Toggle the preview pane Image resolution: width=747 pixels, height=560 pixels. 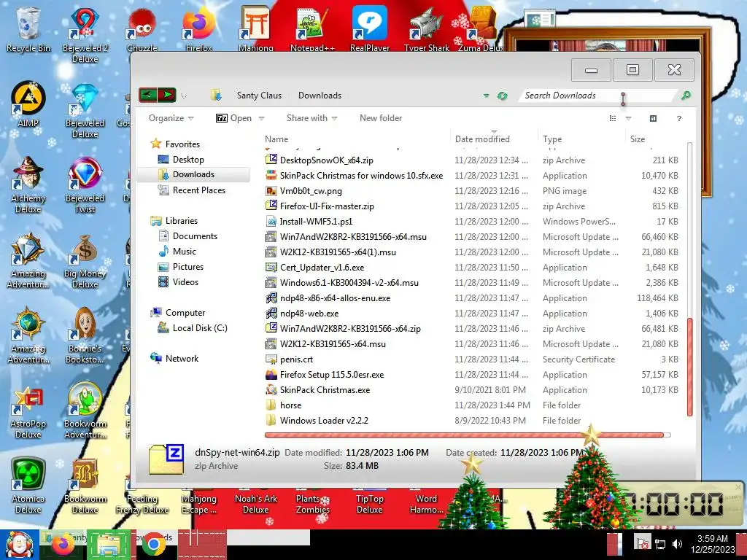[653, 119]
